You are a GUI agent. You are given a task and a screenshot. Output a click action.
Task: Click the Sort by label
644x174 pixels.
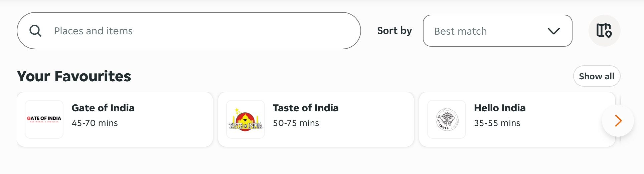tap(394, 31)
